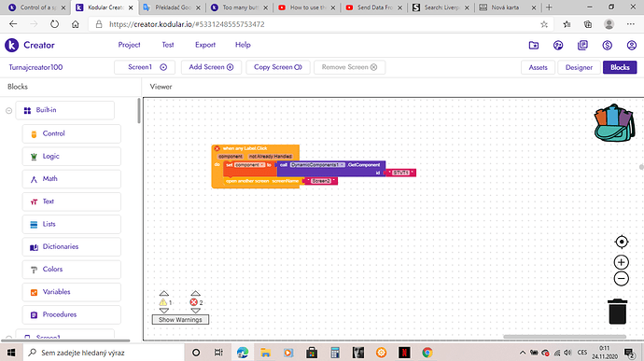
Task: Open the account profile icon
Action: [x=632, y=45]
